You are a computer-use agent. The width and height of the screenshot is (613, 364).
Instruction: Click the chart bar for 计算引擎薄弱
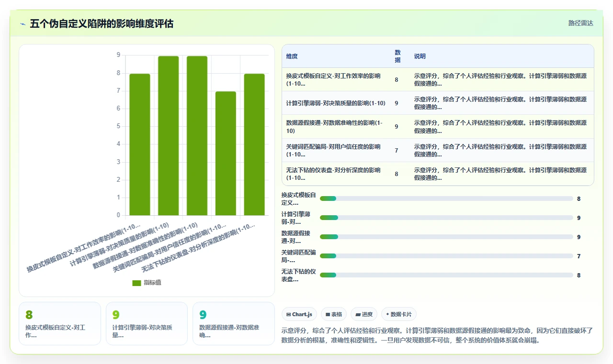(x=169, y=136)
